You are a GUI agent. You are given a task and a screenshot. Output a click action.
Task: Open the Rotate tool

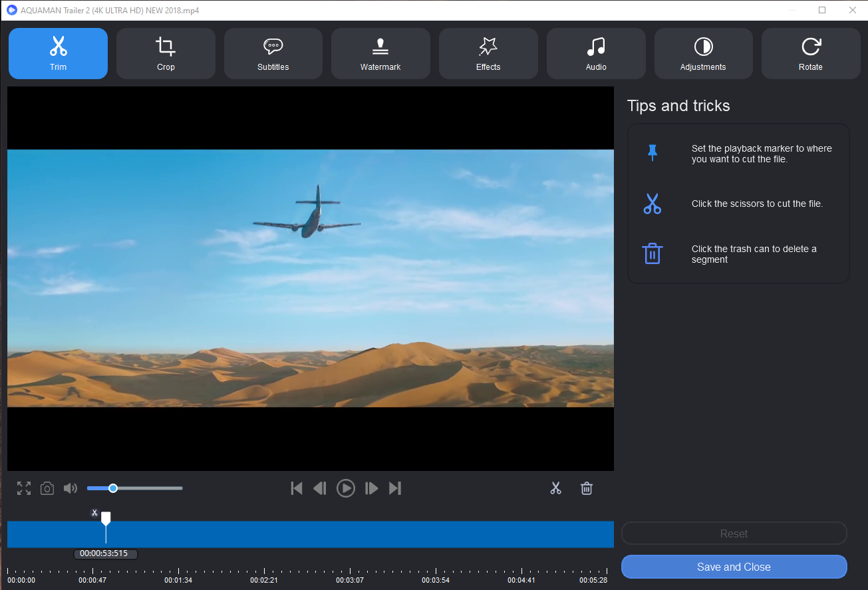[810, 54]
